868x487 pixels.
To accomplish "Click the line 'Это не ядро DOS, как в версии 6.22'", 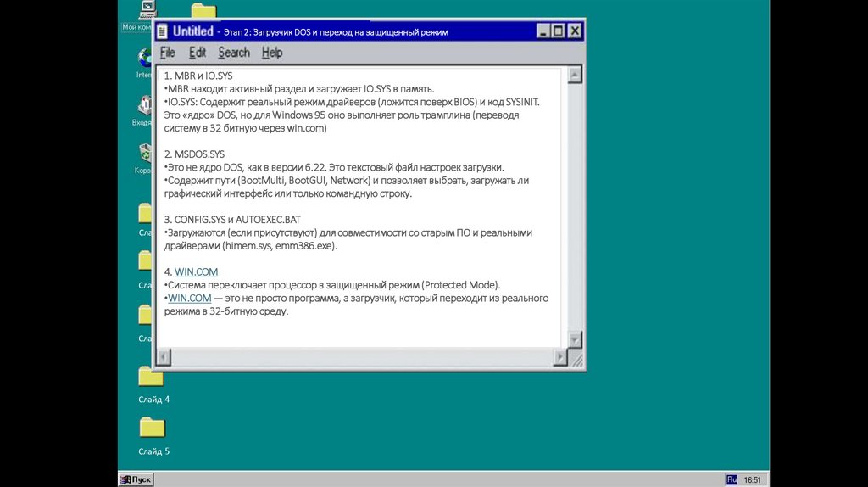I will 334,167.
